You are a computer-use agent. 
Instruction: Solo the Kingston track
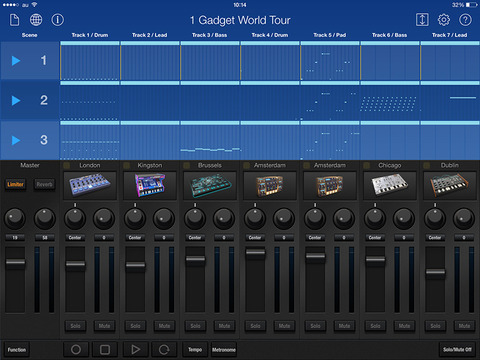click(x=135, y=326)
